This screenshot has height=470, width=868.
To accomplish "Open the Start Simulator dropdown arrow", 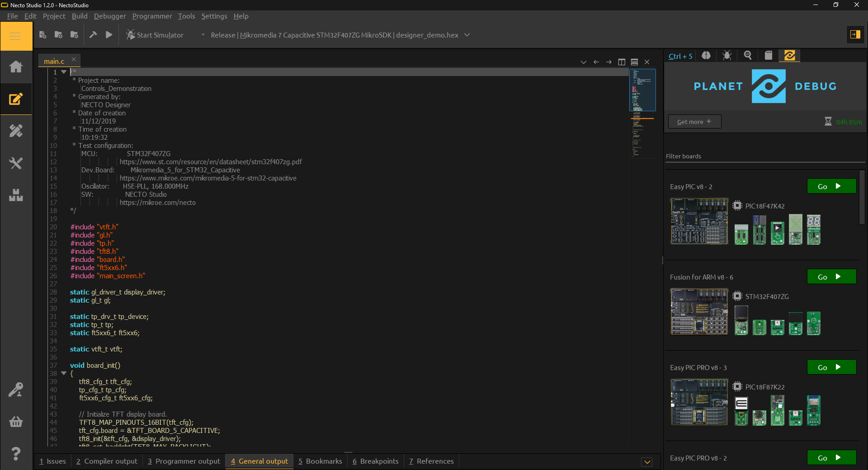I will [203, 35].
